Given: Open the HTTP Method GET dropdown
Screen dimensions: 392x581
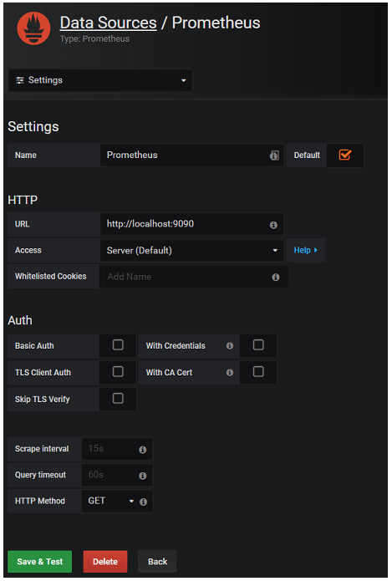Looking at the screenshot, I should pos(109,501).
